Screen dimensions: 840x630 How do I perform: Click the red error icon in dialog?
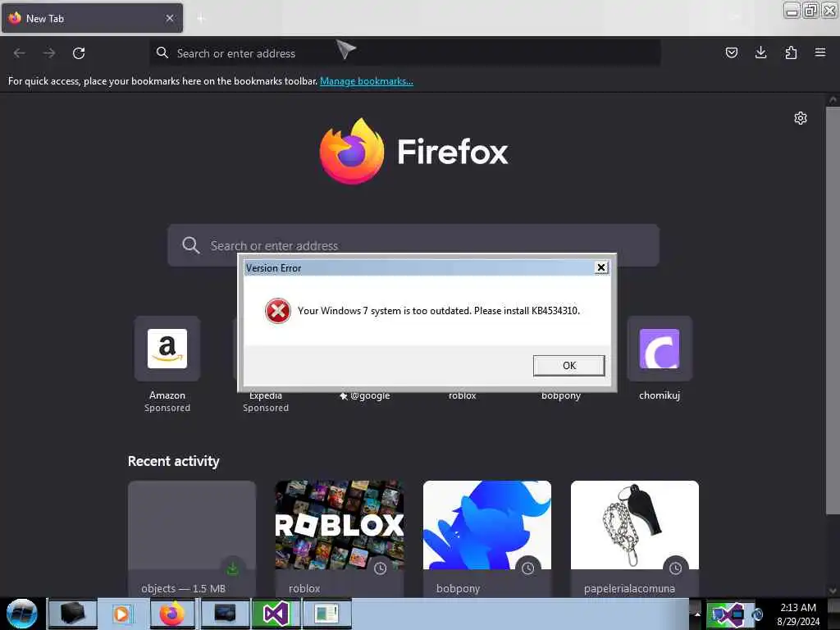click(x=278, y=311)
